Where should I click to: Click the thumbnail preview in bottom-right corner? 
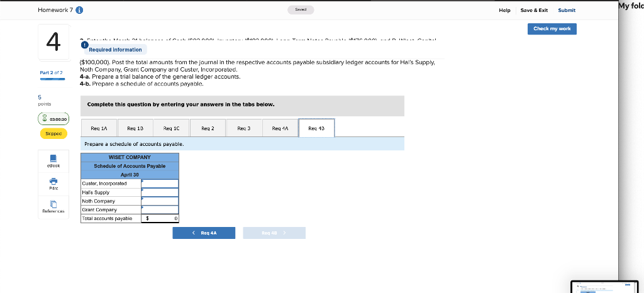[604, 287]
